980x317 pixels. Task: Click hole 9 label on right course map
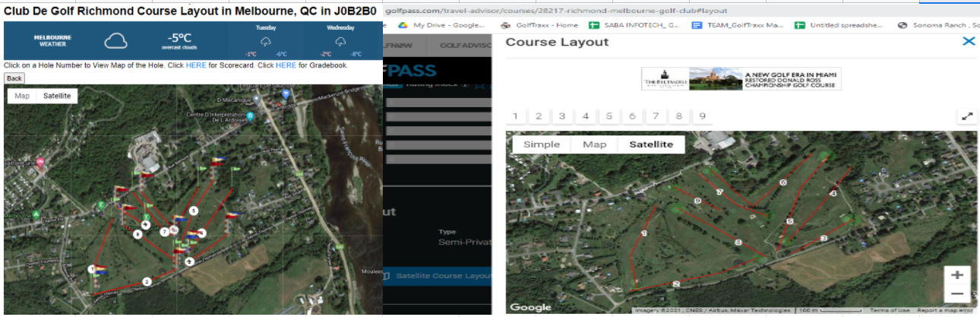coord(697,201)
